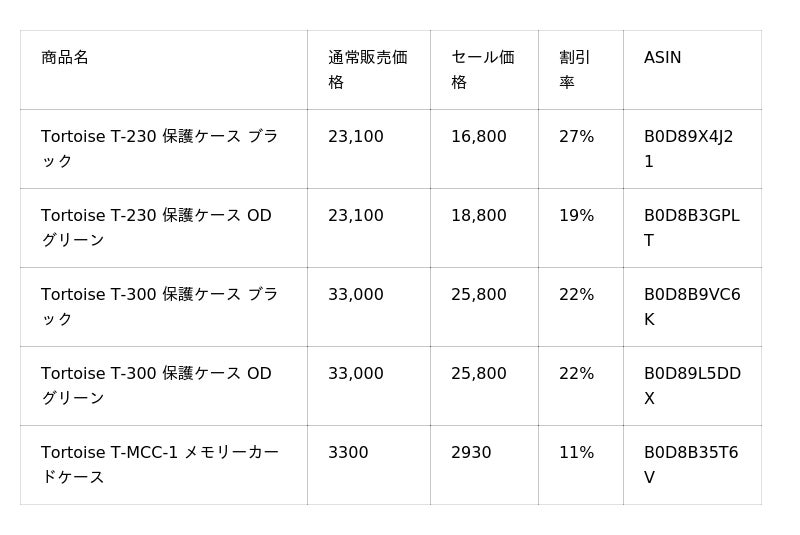Click ASIN B0D89L5DDX cell
The width and height of the screenshot is (800, 535).
691,386
